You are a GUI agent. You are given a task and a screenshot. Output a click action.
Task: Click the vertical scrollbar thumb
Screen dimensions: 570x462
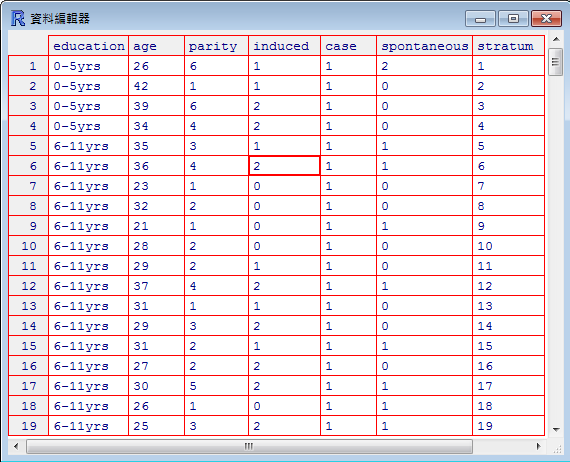point(556,62)
